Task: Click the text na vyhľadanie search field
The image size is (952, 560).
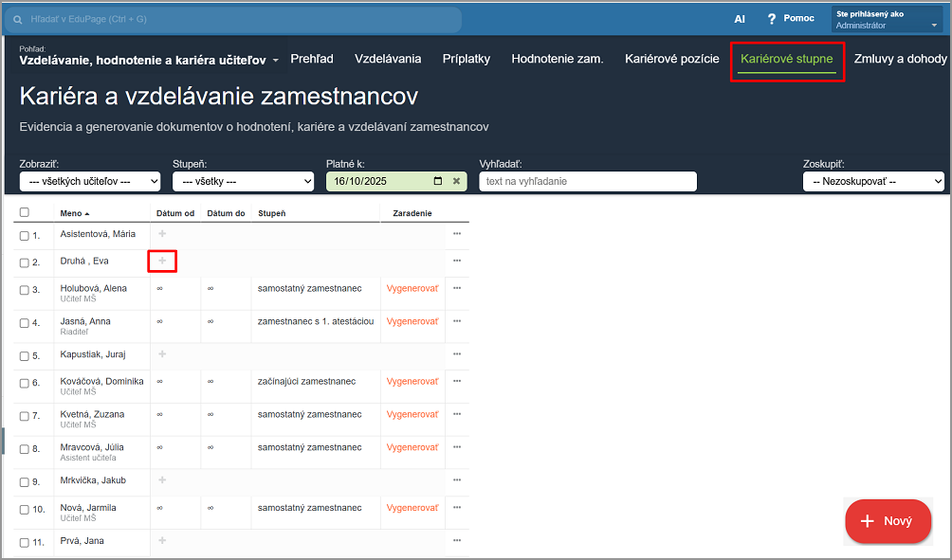Action: [588, 181]
